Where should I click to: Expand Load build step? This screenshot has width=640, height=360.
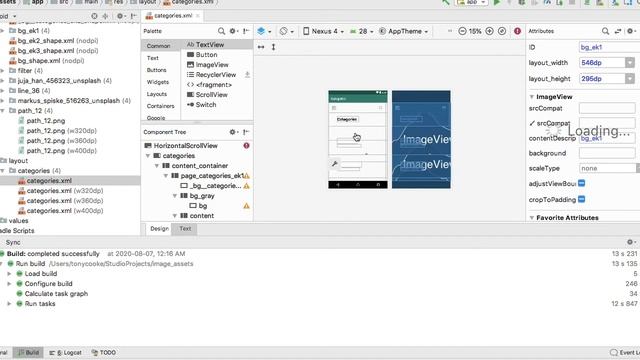click(x=9, y=273)
